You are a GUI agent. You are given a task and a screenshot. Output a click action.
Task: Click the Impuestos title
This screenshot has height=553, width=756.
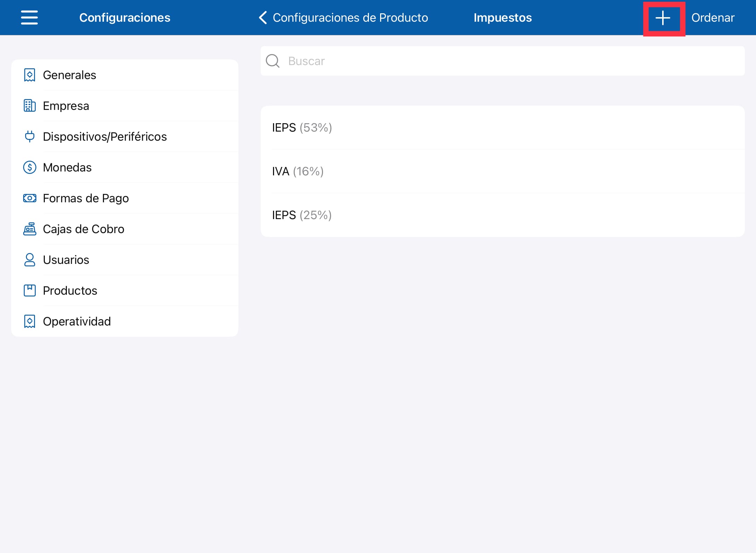[x=503, y=17]
